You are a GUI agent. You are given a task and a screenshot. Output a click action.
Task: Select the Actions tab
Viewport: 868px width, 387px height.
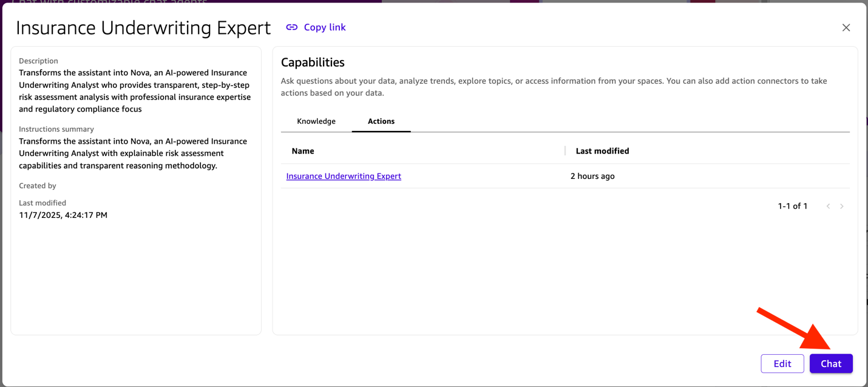pos(381,121)
